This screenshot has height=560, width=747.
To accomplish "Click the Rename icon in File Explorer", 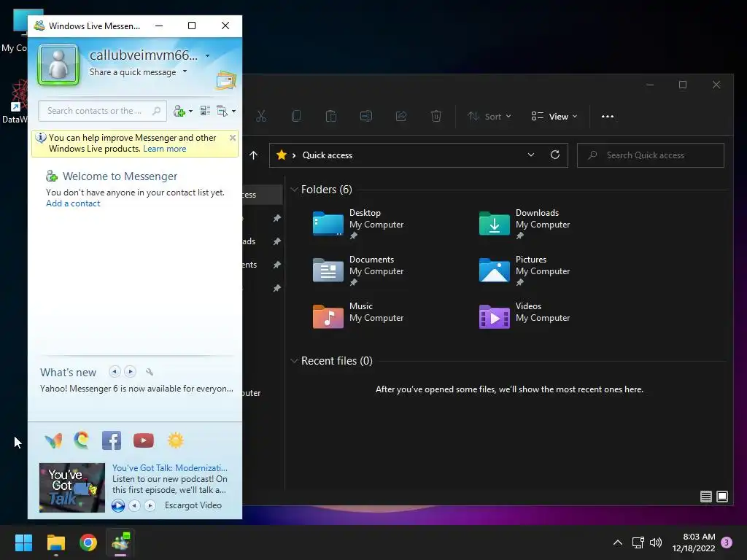I will [366, 116].
